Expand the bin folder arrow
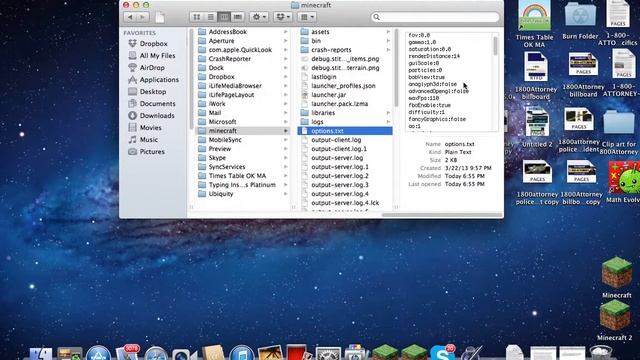 (388, 41)
